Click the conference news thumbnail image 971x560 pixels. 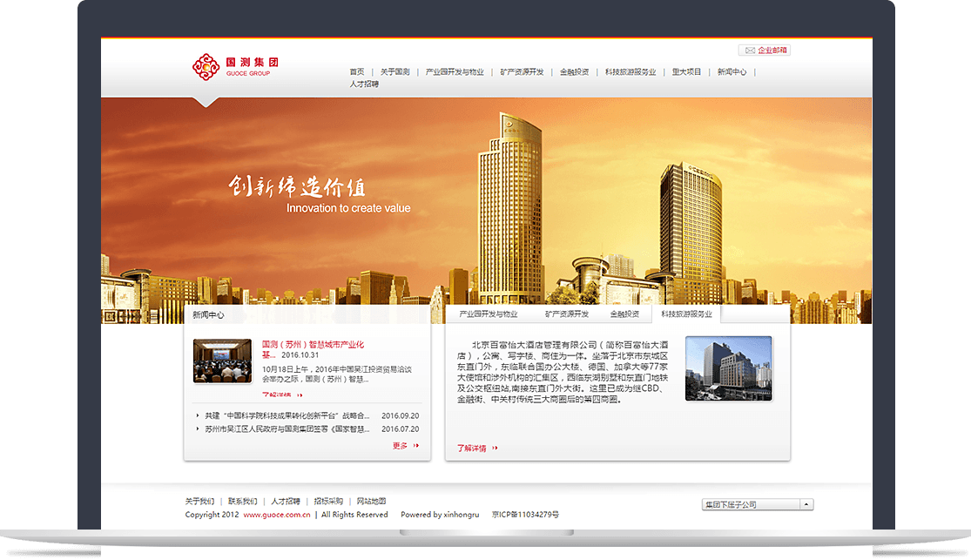point(222,361)
